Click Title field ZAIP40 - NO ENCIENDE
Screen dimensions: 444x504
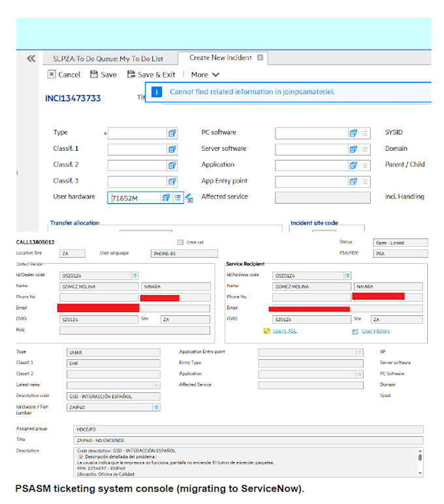pyautogui.click(x=248, y=441)
